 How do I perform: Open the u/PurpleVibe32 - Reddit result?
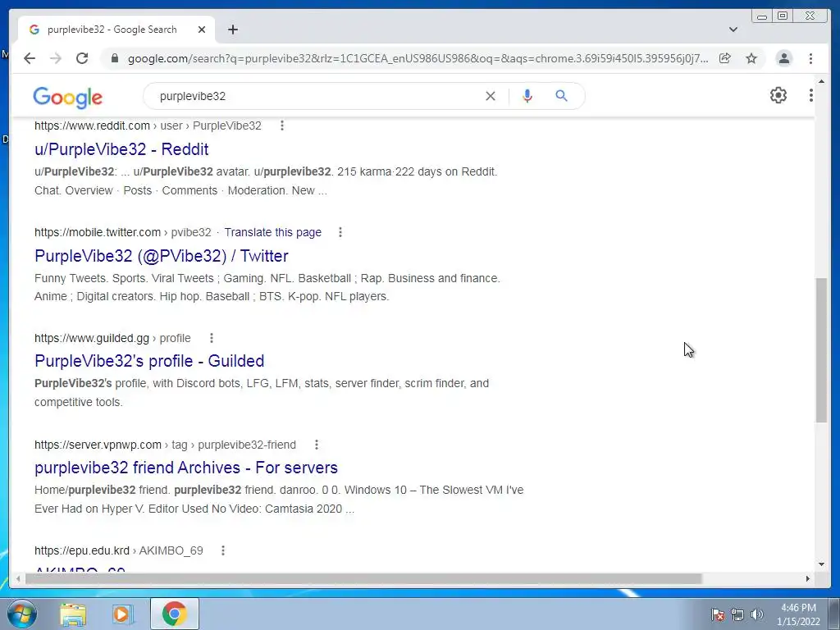[x=121, y=149]
